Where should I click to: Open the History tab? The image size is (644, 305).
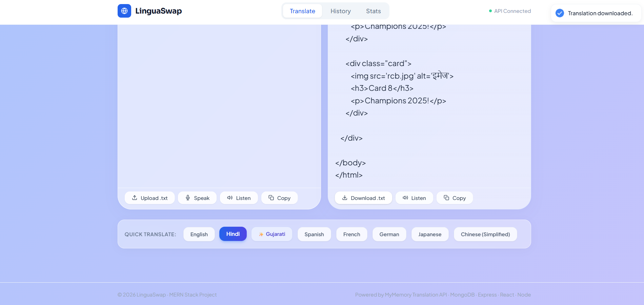(x=341, y=11)
